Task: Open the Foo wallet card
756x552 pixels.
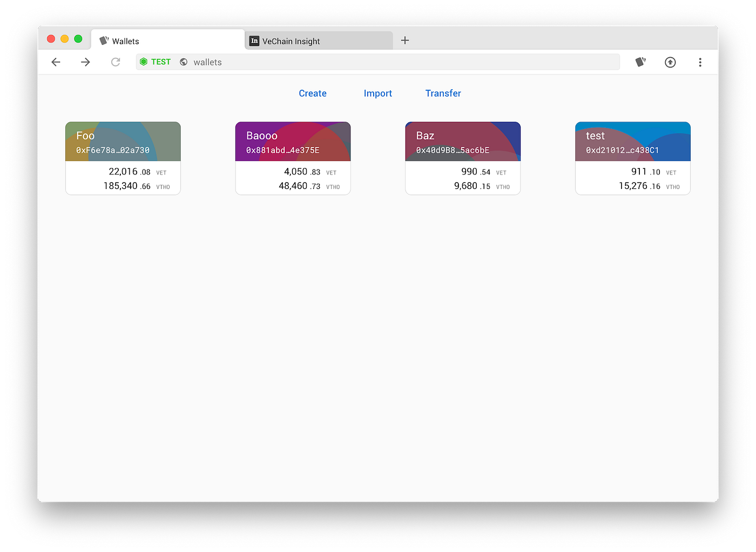Action: [123, 158]
